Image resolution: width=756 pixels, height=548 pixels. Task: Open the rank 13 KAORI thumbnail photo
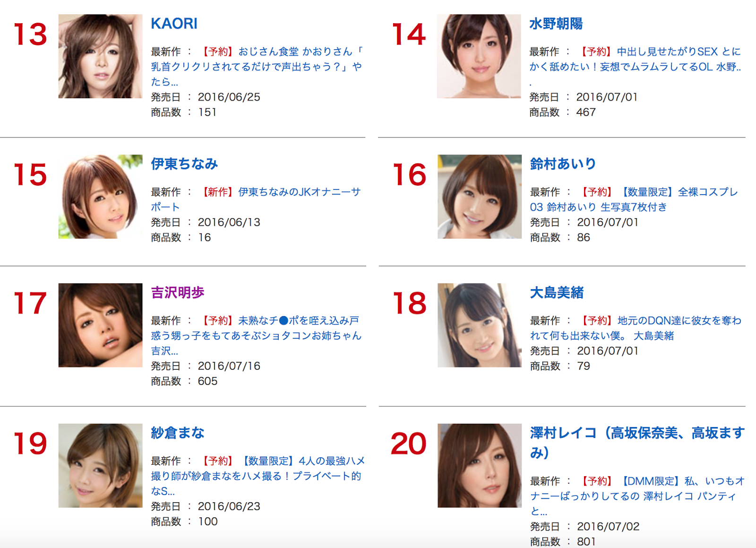[100, 56]
